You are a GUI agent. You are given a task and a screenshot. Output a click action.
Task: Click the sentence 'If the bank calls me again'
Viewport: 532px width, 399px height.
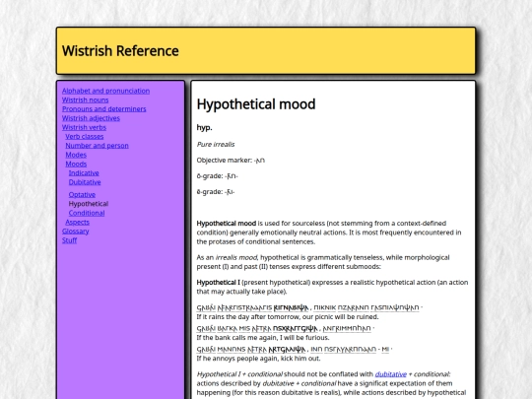click(263, 338)
